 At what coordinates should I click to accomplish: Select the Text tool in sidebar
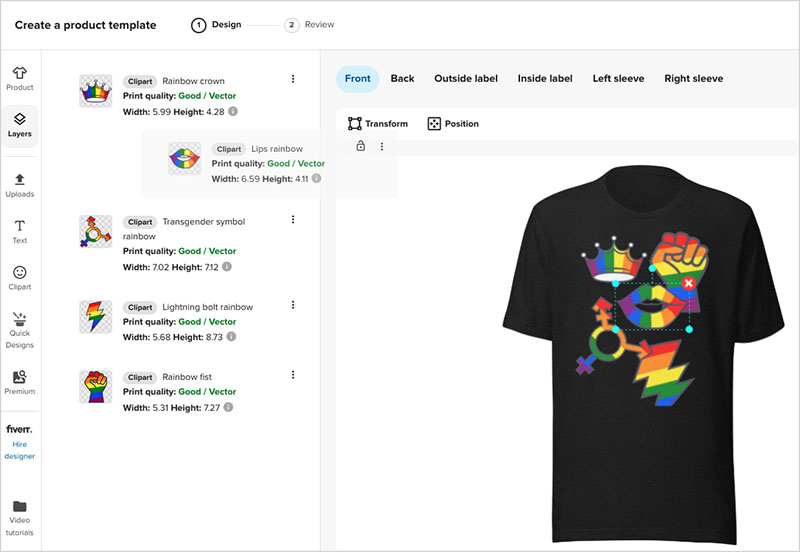[x=19, y=232]
